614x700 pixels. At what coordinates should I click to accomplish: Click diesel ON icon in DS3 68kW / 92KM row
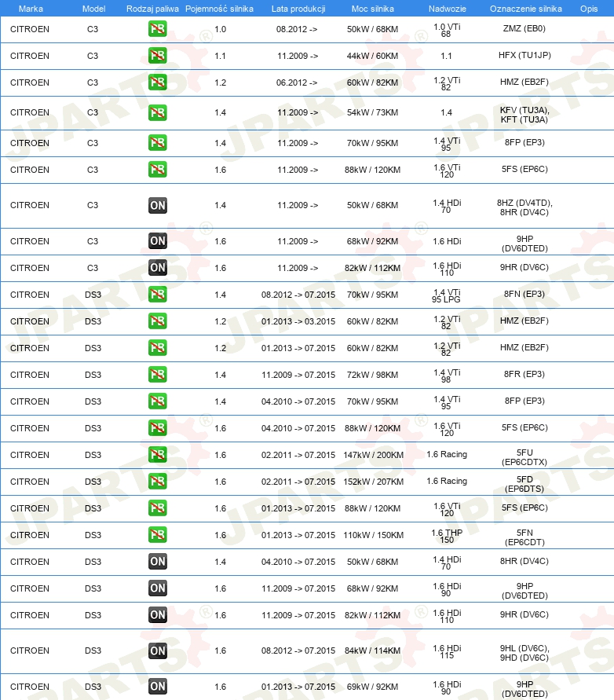(x=158, y=588)
